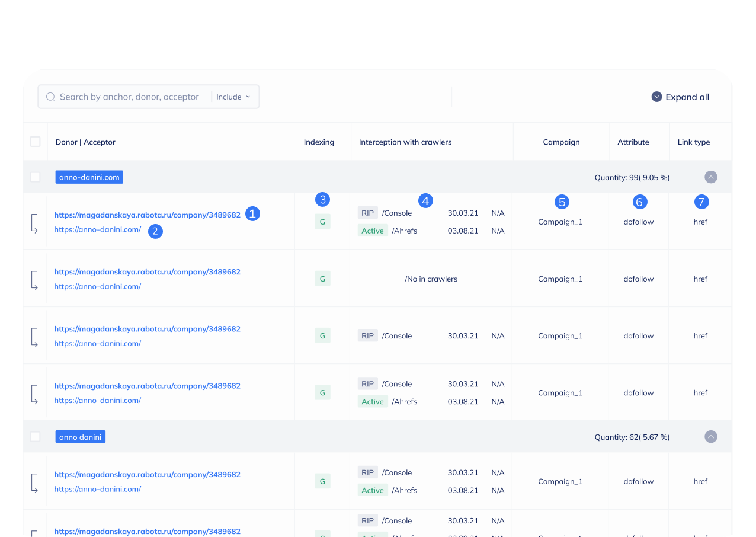Image resolution: width=756 pixels, height=537 pixels.
Task: Click the anno-danini.com anchor tag
Action: (89, 177)
